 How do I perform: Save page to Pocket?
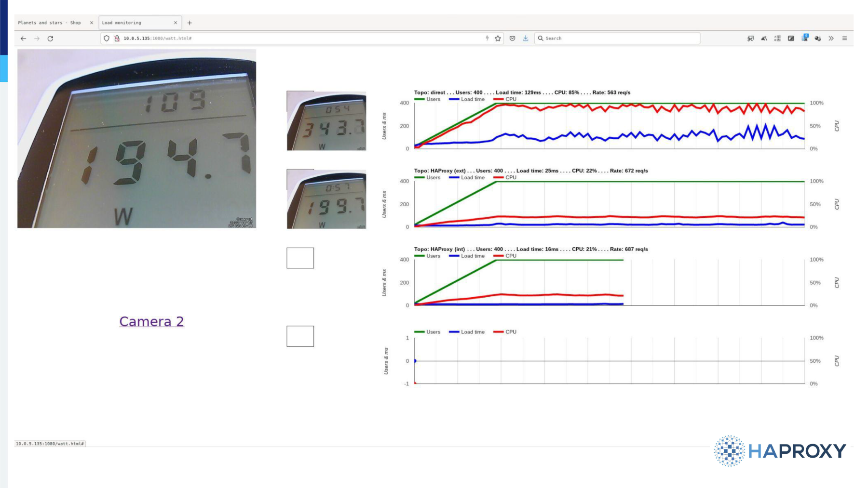512,38
